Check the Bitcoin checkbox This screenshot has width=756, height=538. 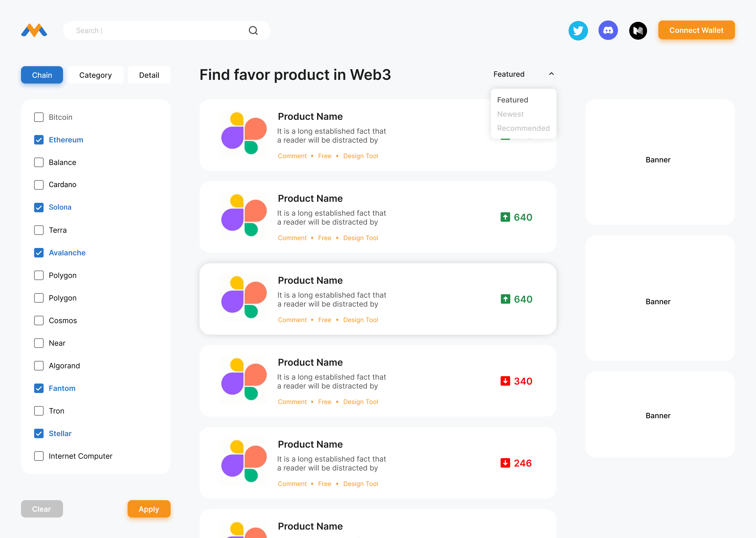(x=39, y=117)
